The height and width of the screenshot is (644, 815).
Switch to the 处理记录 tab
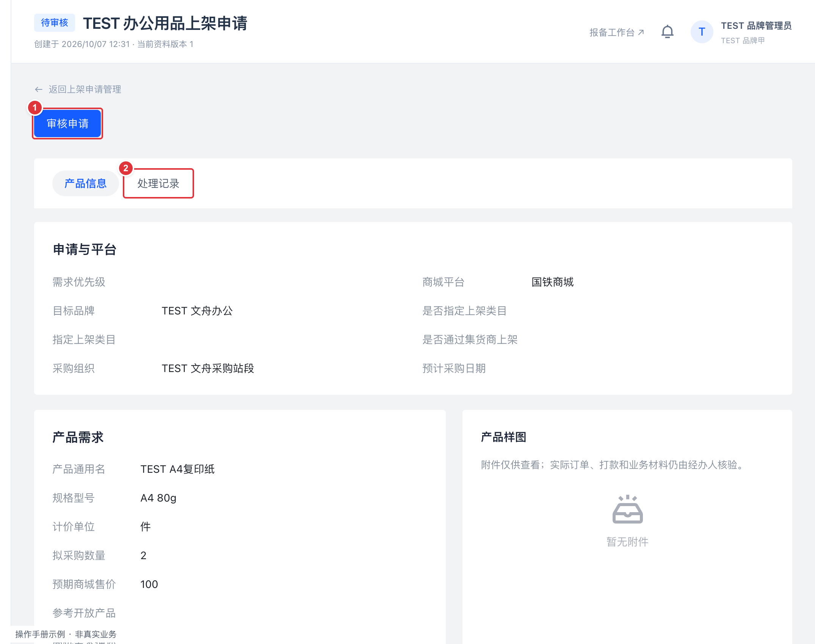coord(158,183)
